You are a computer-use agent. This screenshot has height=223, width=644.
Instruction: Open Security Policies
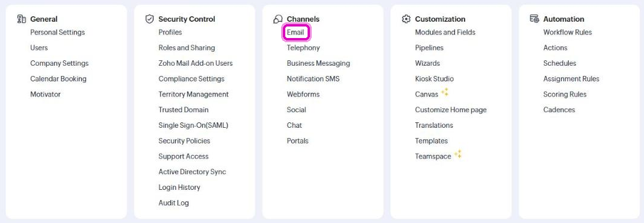[184, 140]
